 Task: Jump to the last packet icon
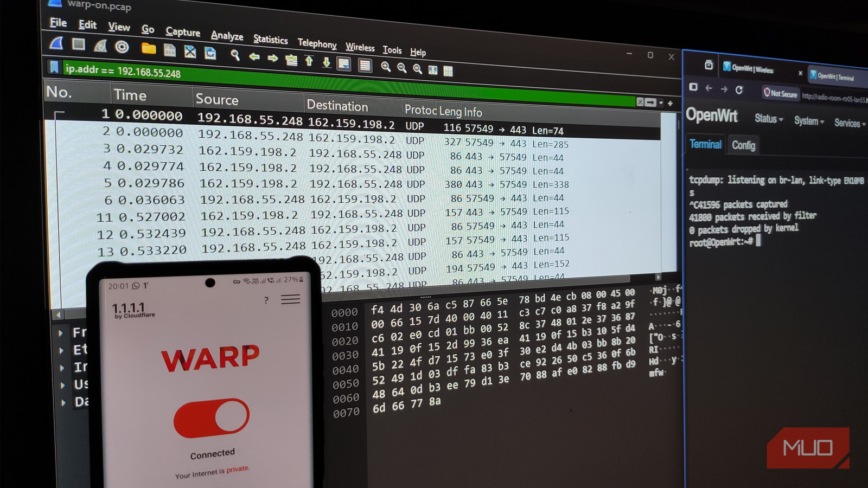click(x=327, y=62)
